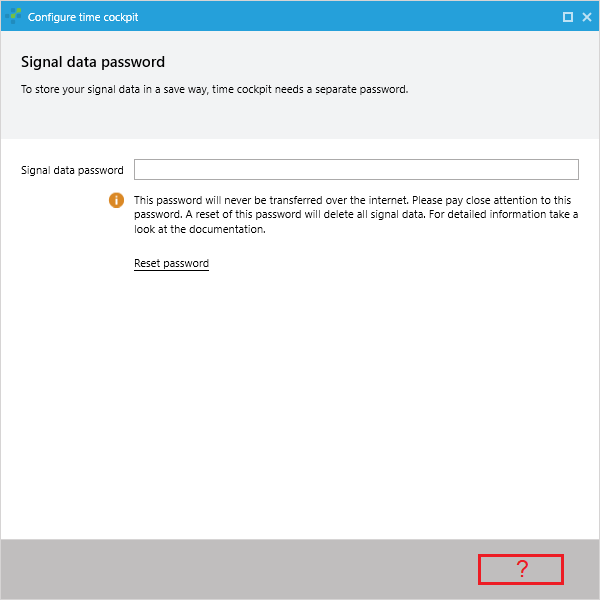Click the 'time cockpit needs a separate password' phrase
600x600 pixels.
[310, 90]
